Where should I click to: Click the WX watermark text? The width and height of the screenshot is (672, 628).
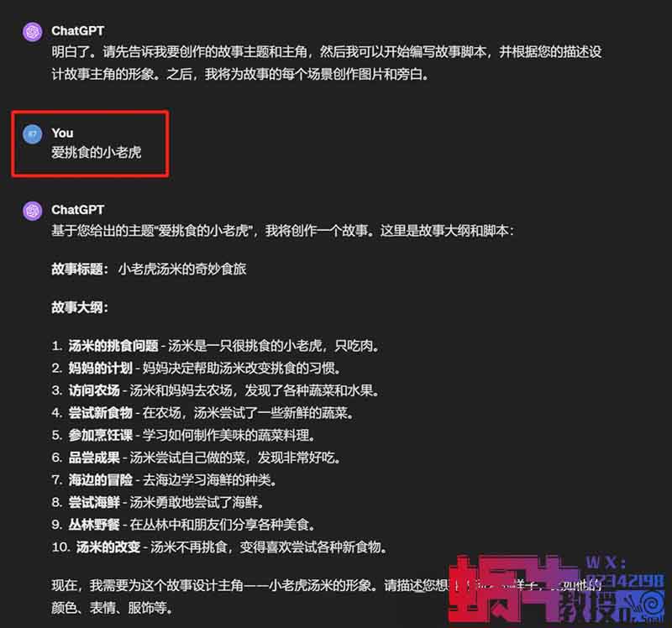pos(606,562)
